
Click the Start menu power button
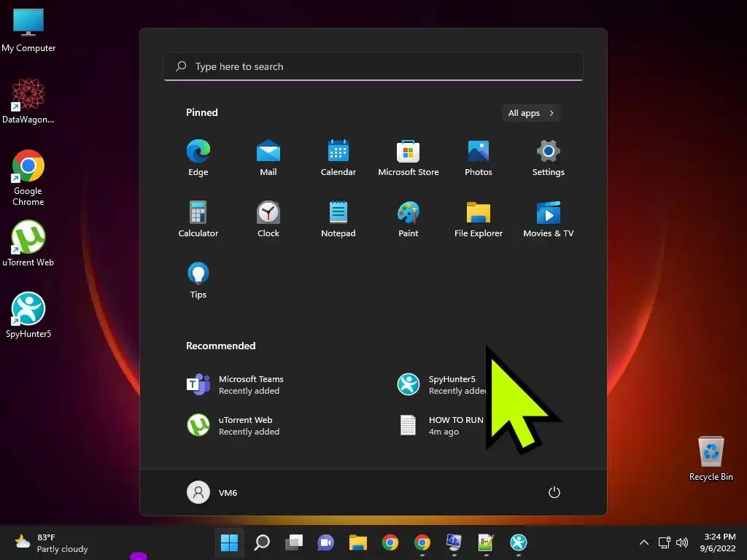click(x=554, y=492)
